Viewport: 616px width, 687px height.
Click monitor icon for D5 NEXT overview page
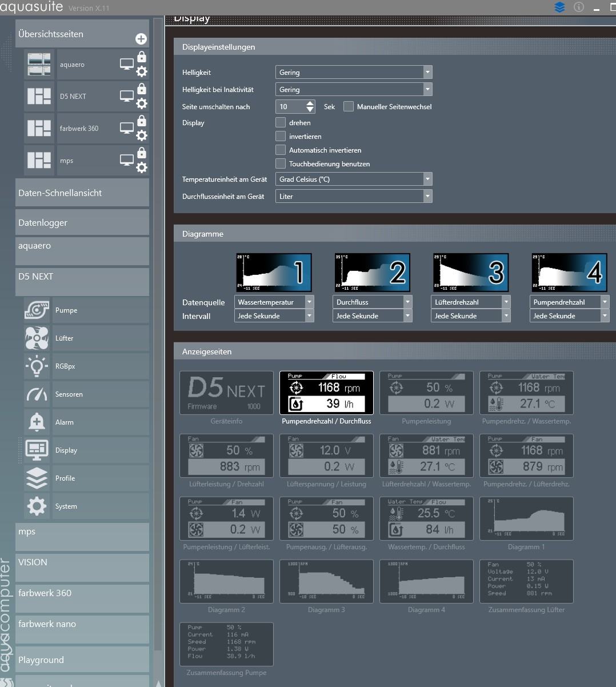(127, 96)
